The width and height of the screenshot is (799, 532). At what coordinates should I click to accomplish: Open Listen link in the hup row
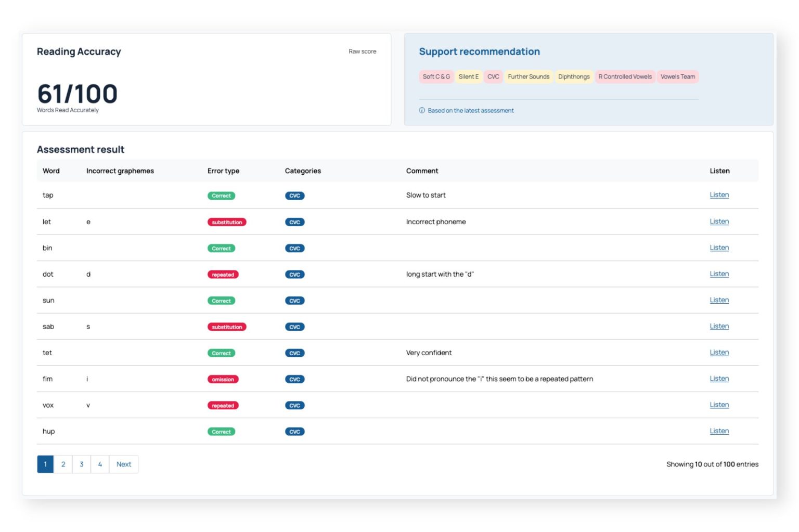(719, 431)
